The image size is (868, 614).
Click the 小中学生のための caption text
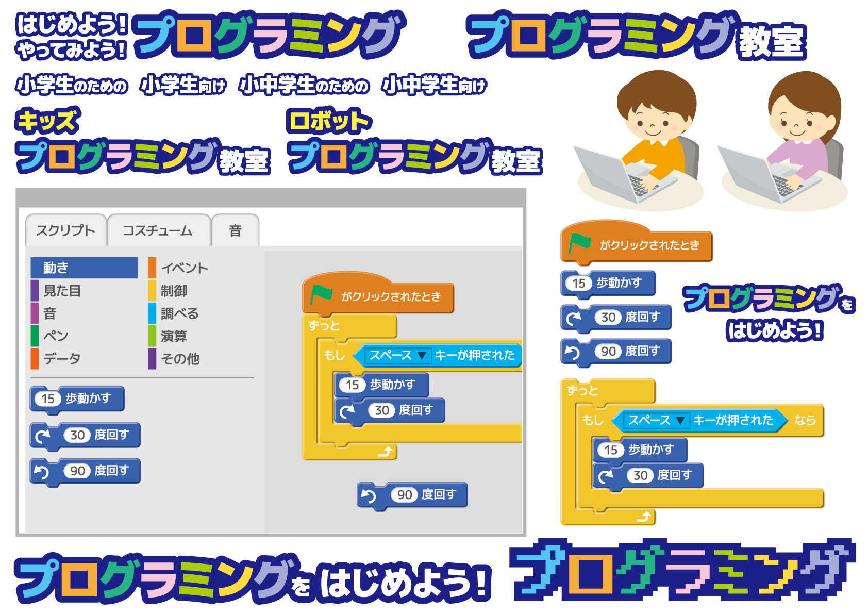(x=304, y=85)
